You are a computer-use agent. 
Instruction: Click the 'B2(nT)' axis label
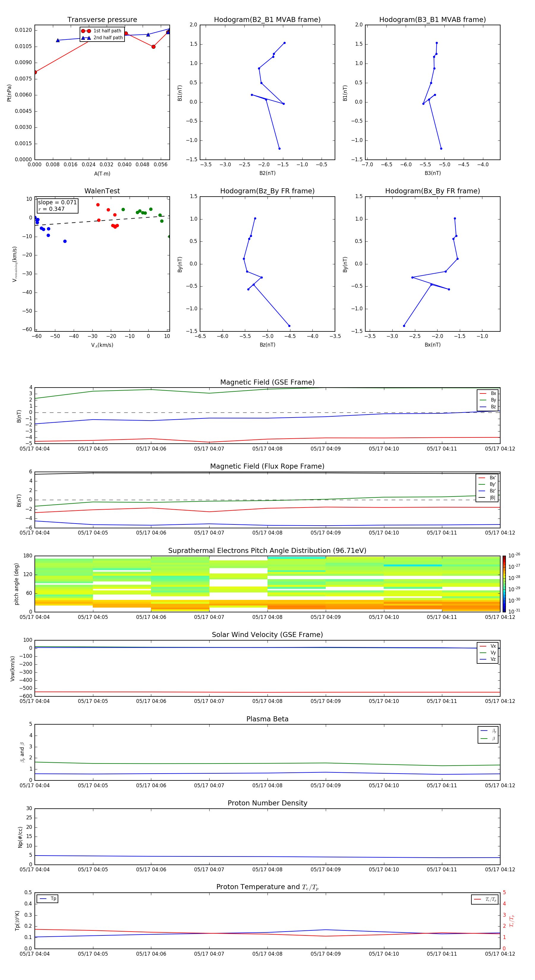tap(267, 173)
